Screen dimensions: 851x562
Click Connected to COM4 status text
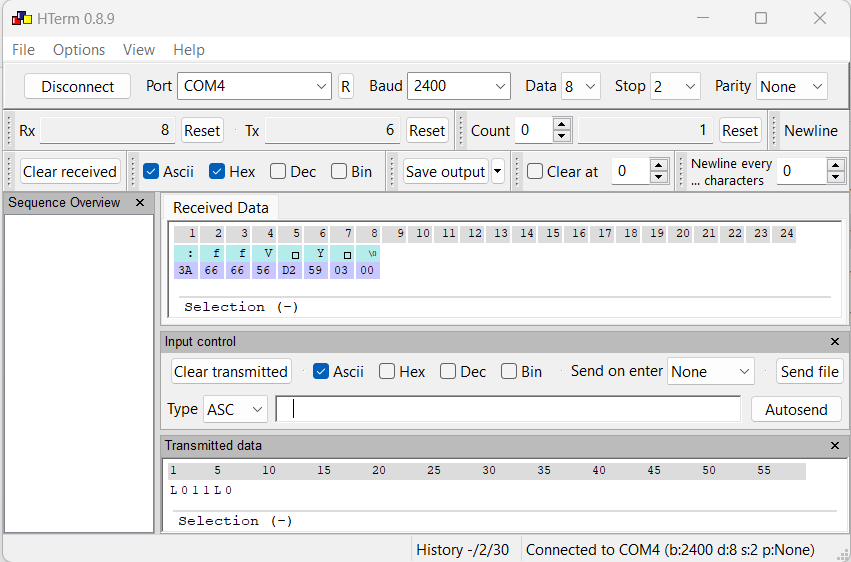670,550
